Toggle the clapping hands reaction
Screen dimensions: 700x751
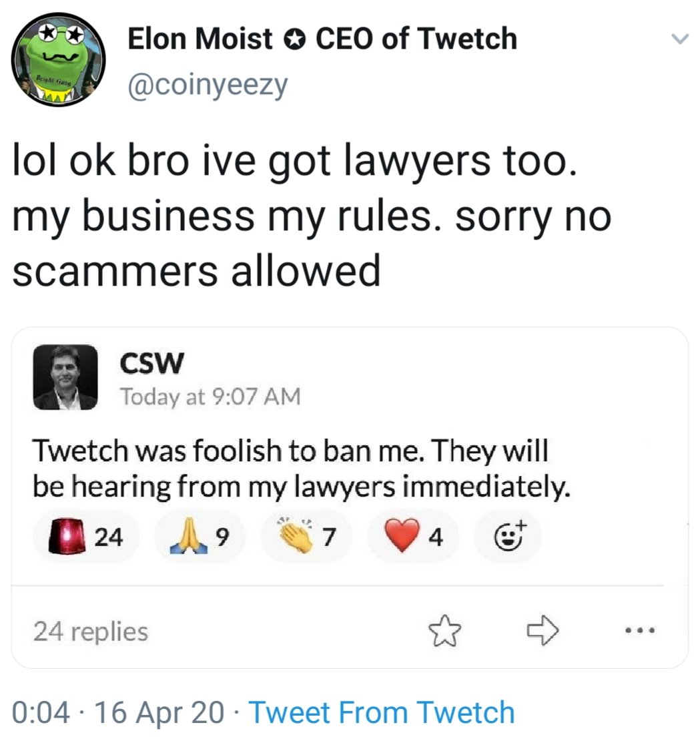306,537
